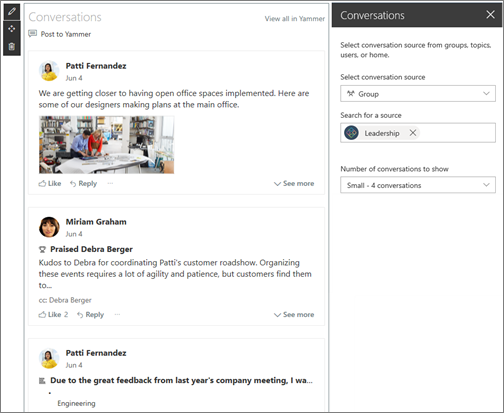This screenshot has height=413, width=504.
Task: Click the Small - 4 conversations dropdown chevron
Action: tap(486, 185)
